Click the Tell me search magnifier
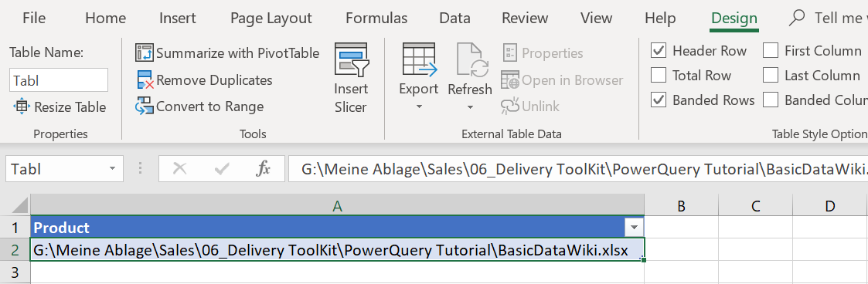 [796, 18]
